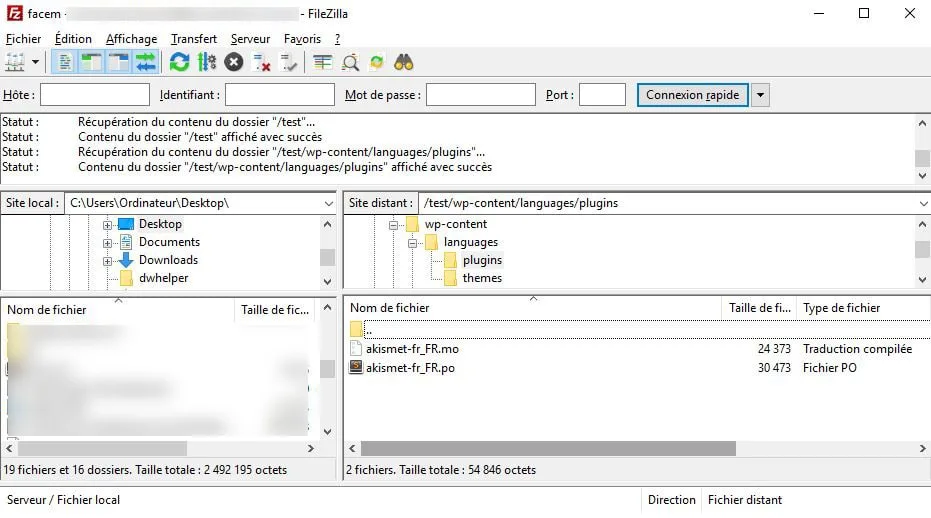931x518 pixels.
Task: Expand the Documents tree node
Action: pyautogui.click(x=107, y=242)
